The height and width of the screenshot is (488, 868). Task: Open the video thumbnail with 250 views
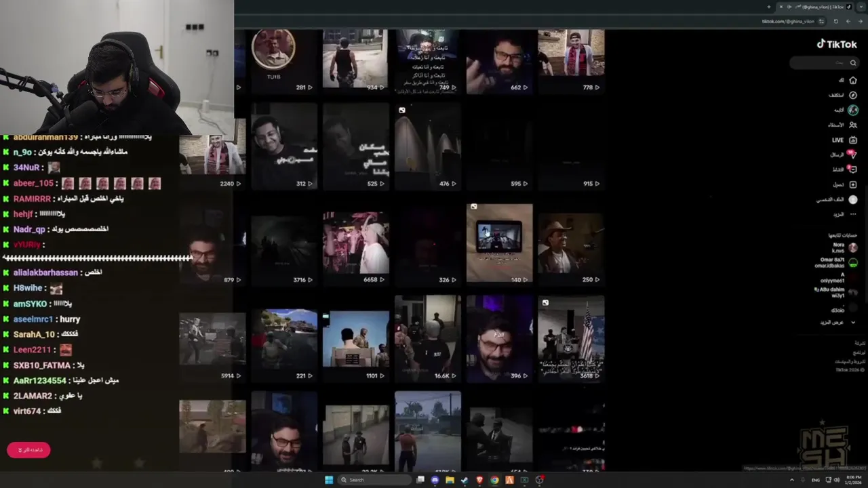coord(571,244)
